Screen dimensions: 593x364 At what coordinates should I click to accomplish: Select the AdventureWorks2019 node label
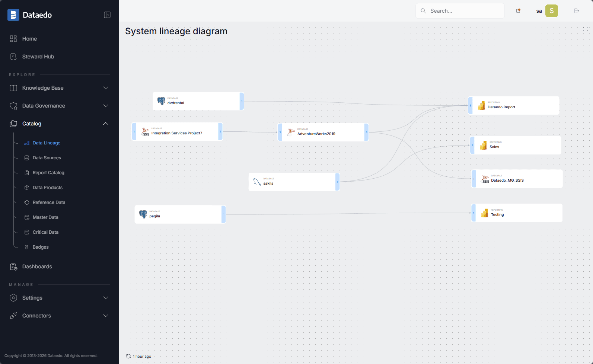[316, 134]
